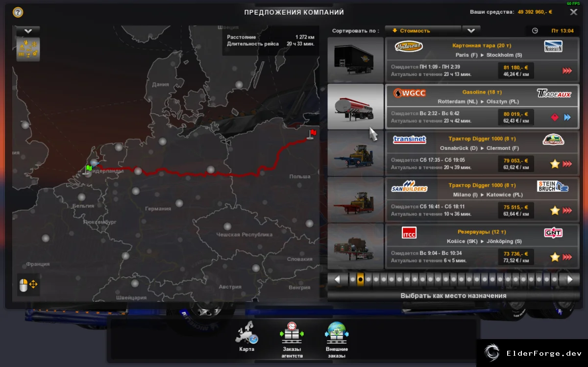Viewport: 588px width, 367px height.
Task: Expand the map filter chevron
Action: [28, 31]
